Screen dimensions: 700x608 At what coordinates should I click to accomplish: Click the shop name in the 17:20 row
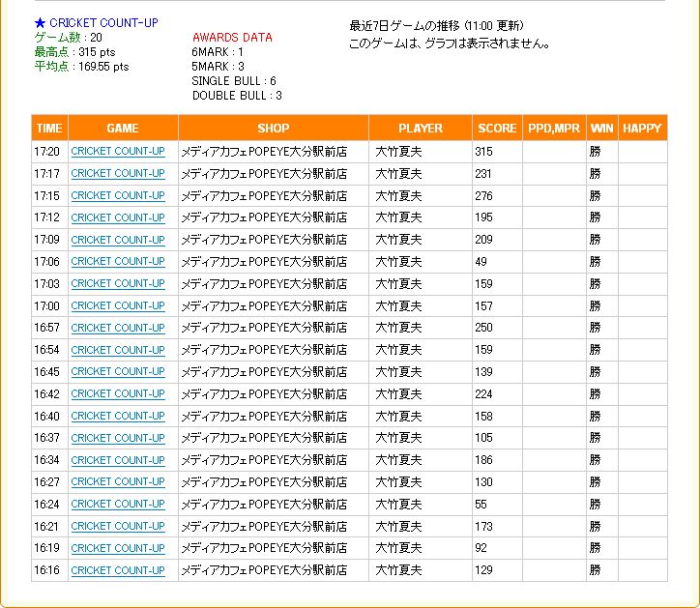264,152
